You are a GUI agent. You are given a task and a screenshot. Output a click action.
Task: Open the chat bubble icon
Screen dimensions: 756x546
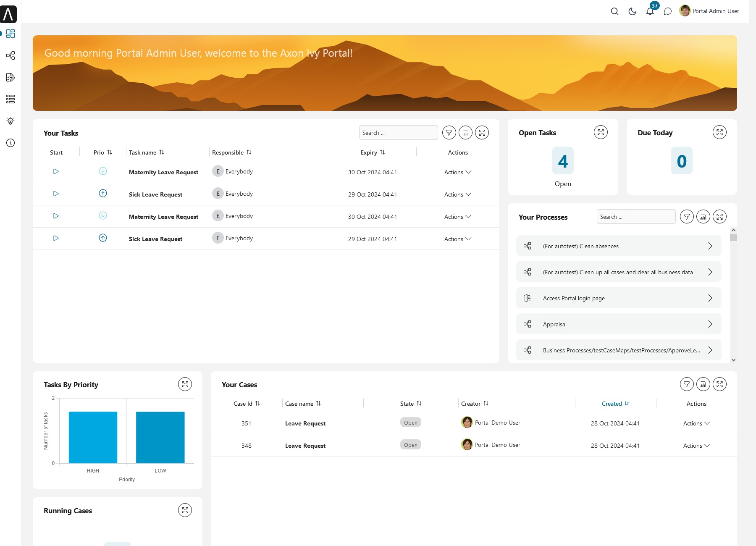pos(667,11)
